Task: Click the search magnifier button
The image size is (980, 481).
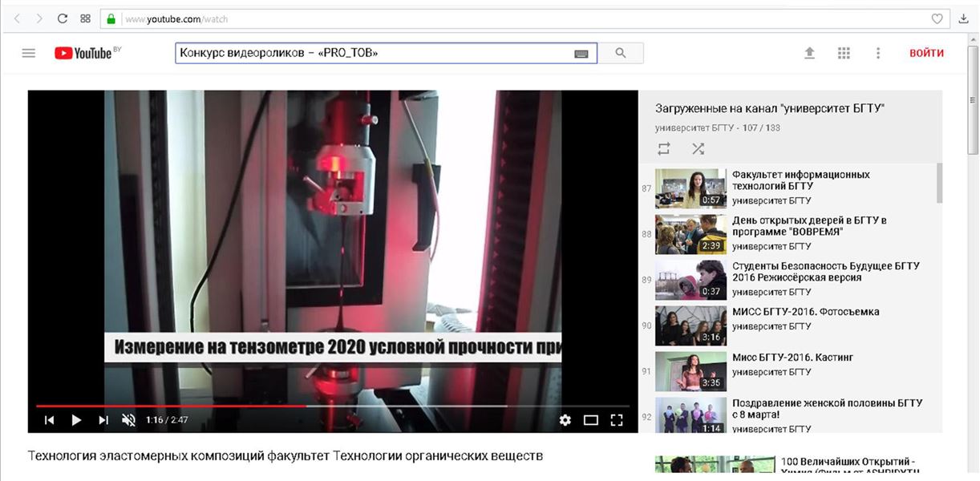Action: (x=621, y=53)
